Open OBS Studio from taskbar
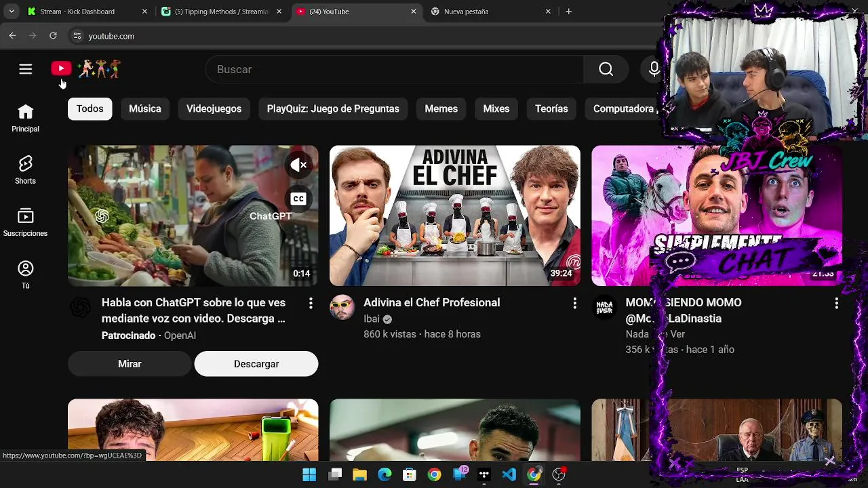The height and width of the screenshot is (488, 868). (x=559, y=474)
